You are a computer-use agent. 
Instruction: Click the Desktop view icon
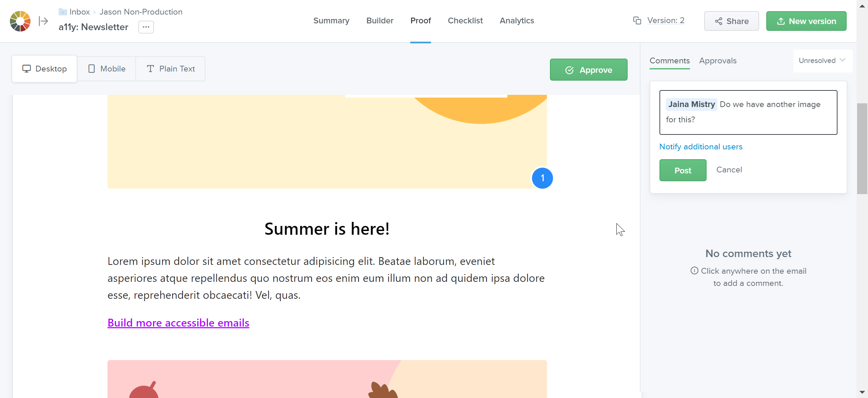coord(26,68)
